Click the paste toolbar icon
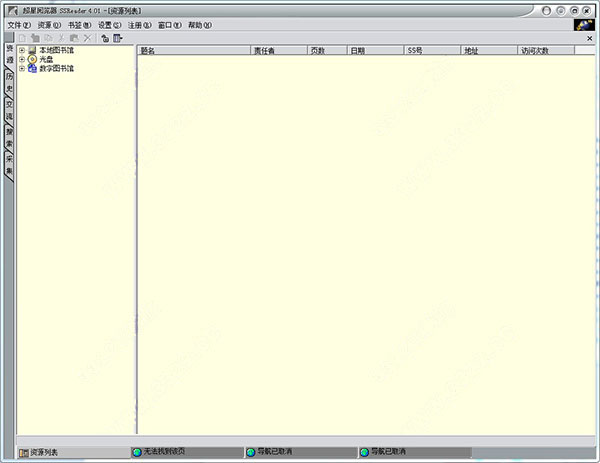600x463 pixels. (x=74, y=38)
